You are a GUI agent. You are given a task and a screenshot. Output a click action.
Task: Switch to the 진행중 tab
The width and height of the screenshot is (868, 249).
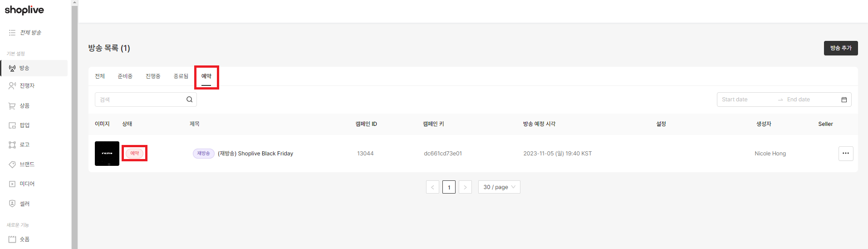point(153,76)
